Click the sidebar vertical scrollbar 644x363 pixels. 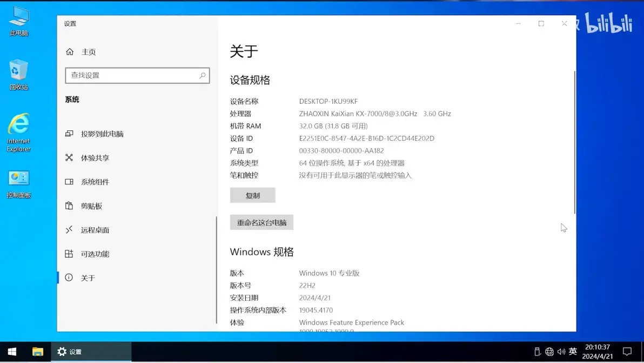[x=217, y=270]
